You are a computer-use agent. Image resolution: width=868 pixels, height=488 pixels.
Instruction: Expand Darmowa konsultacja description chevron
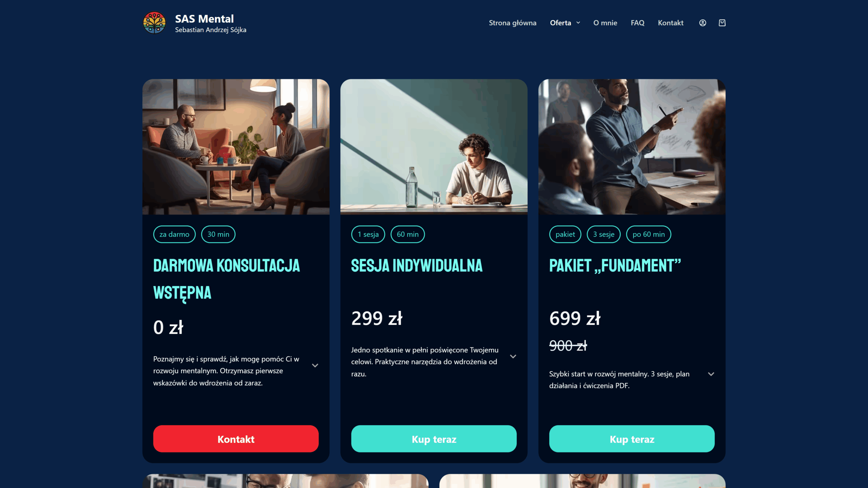(x=315, y=365)
